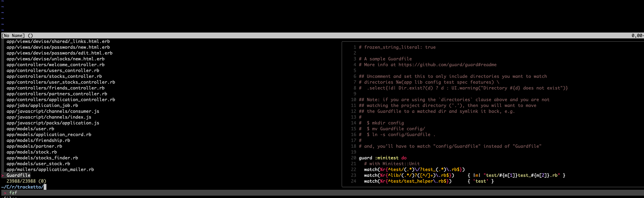Choose app/views/devise/passwords/edit.html.erb file
The width and height of the screenshot is (644, 198).
(x=59, y=53)
